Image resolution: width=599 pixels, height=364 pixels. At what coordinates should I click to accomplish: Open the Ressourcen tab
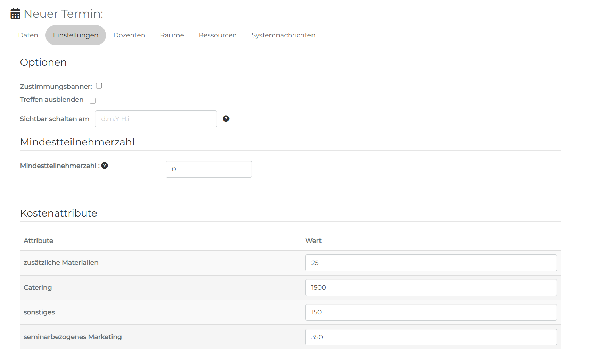coord(218,35)
